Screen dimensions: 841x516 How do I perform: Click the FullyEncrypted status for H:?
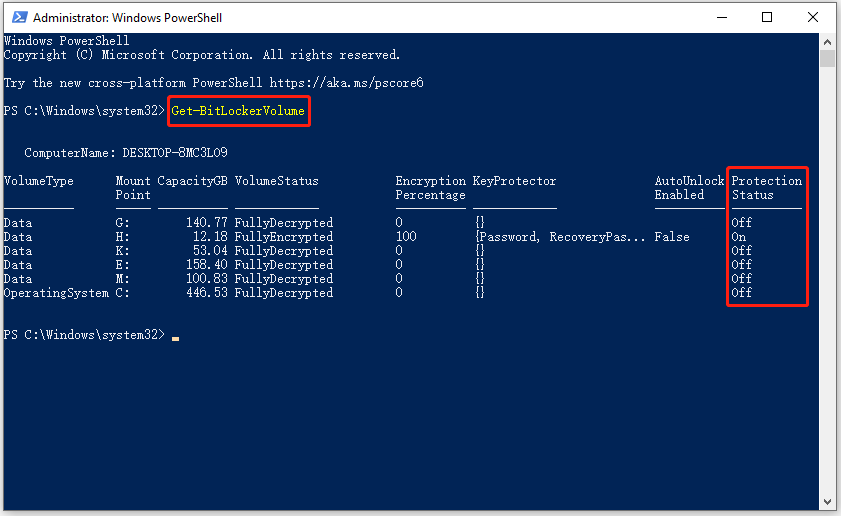tap(284, 237)
